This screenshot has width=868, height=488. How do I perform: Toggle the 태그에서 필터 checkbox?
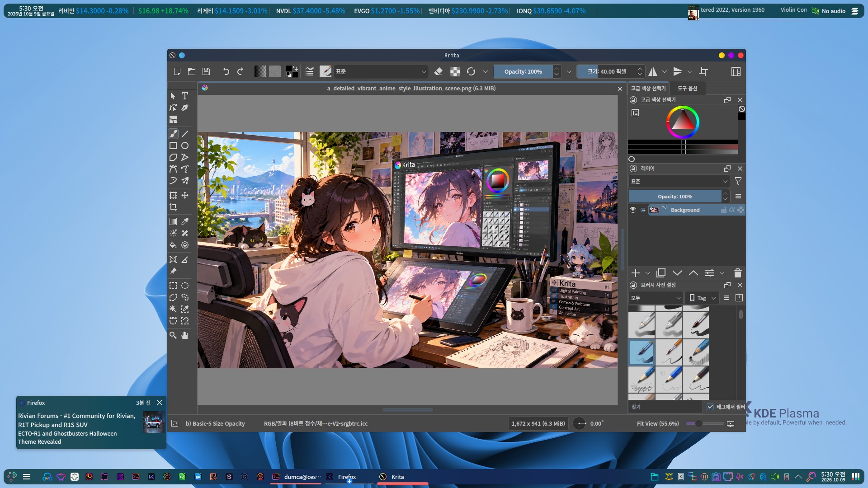[710, 407]
